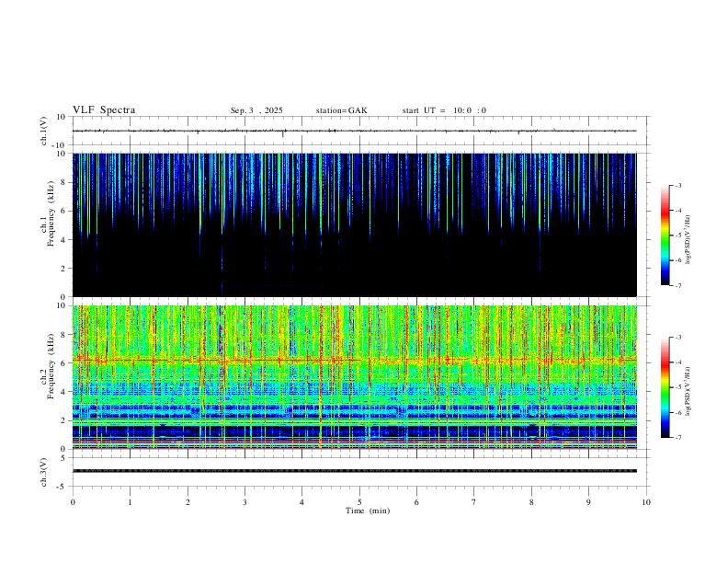Click the ch.2 colorbar log(PSD) label
728x563 pixels.
coord(688,391)
